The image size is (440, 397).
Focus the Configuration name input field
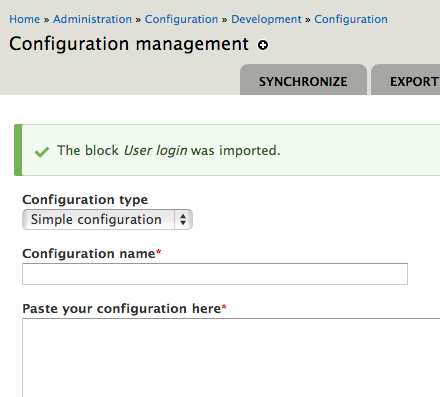pyautogui.click(x=215, y=274)
